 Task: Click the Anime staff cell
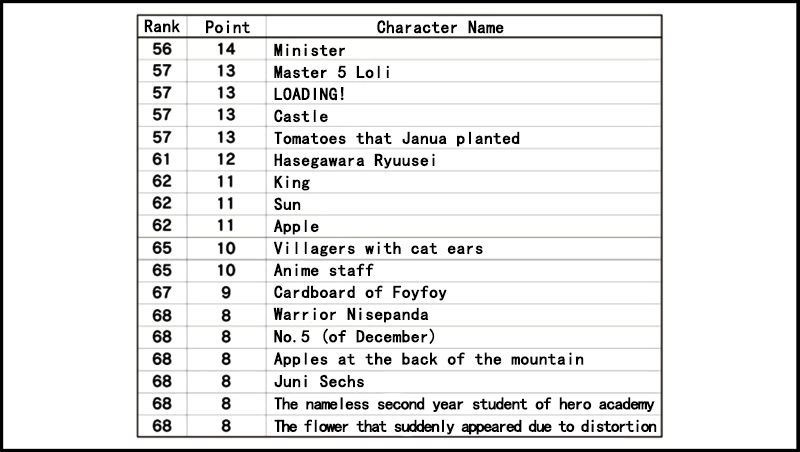pyautogui.click(x=317, y=270)
